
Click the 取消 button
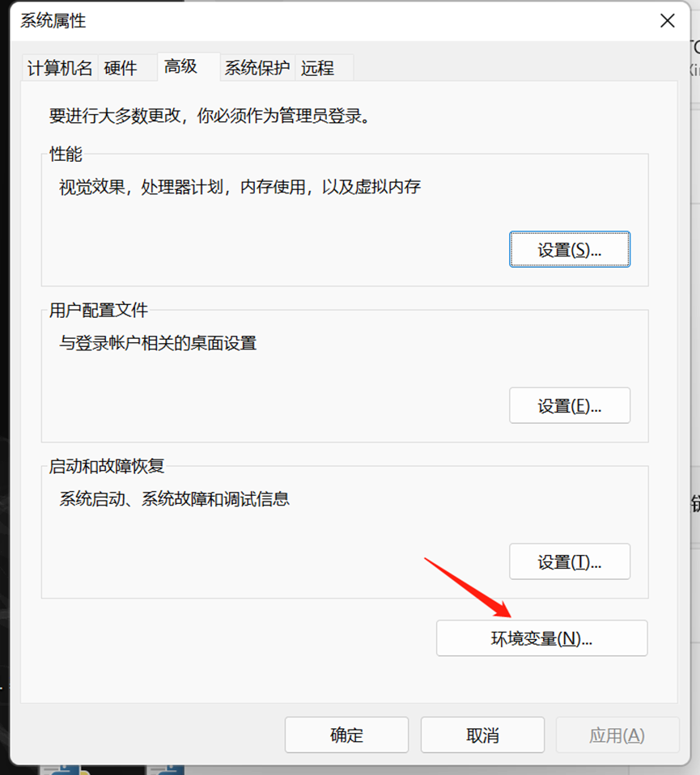tap(482, 735)
